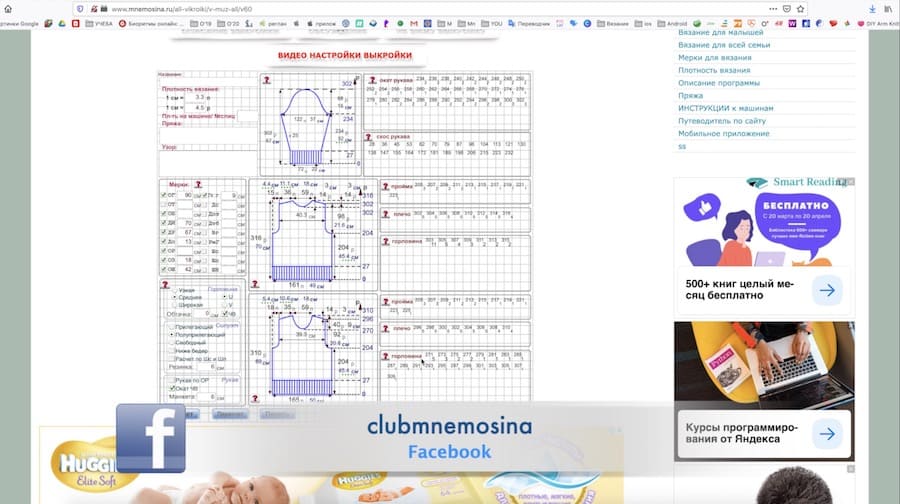The image size is (900, 504).
Task: Click the browser address bar URL
Action: click(182, 9)
